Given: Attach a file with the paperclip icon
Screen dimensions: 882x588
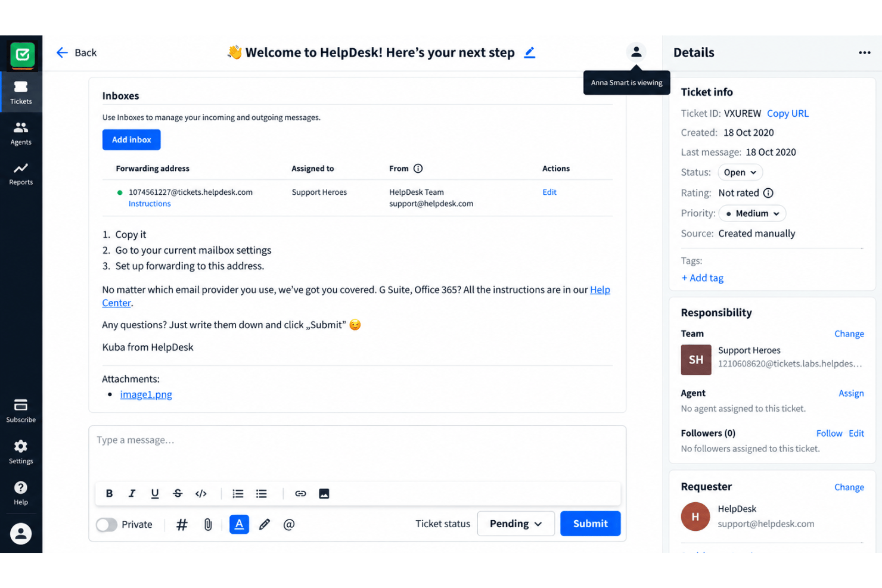Looking at the screenshot, I should click(x=208, y=524).
